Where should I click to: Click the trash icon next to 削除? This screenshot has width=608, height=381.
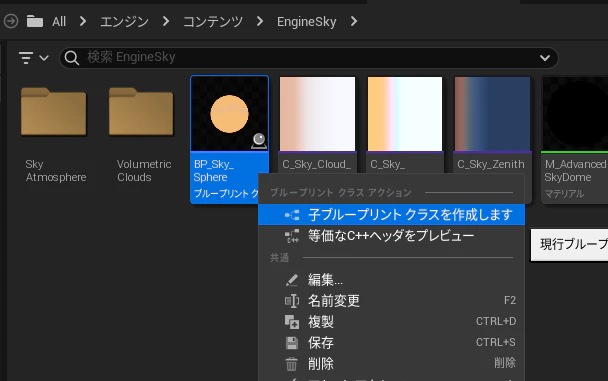coord(292,364)
